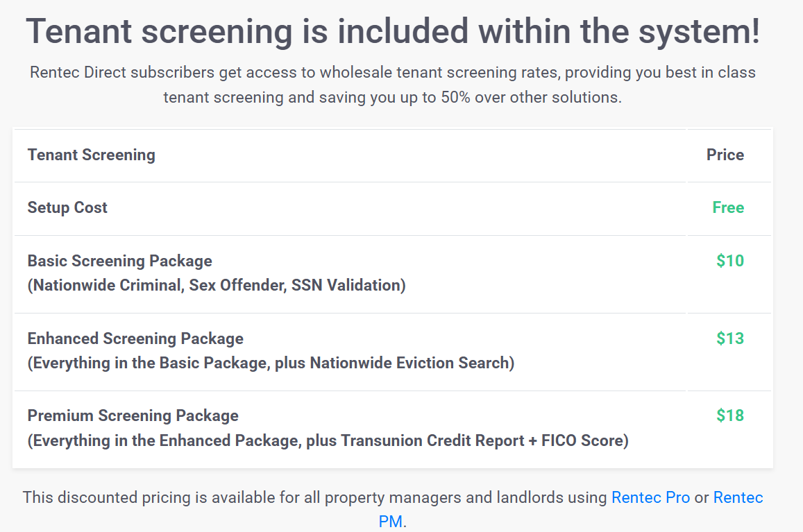Click the $18 price
803x532 pixels.
point(729,415)
